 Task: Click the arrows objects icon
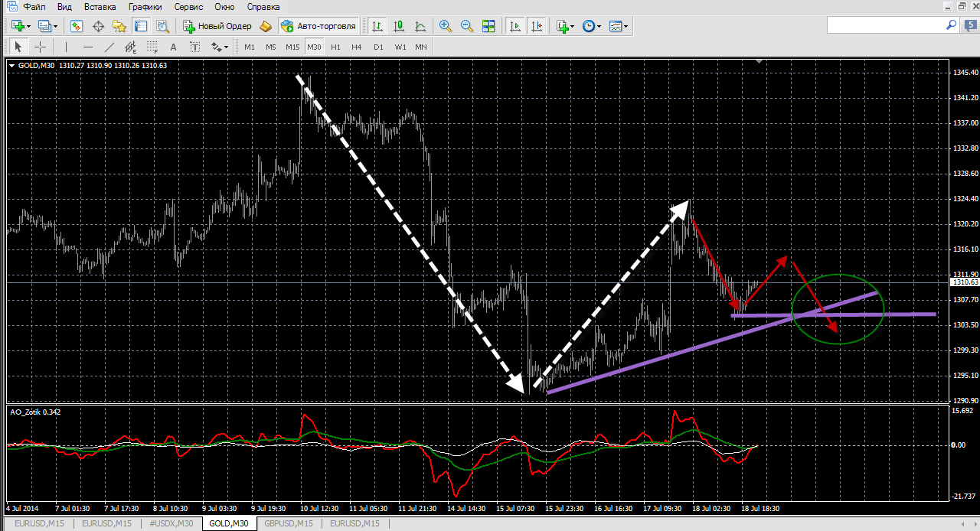click(x=215, y=47)
